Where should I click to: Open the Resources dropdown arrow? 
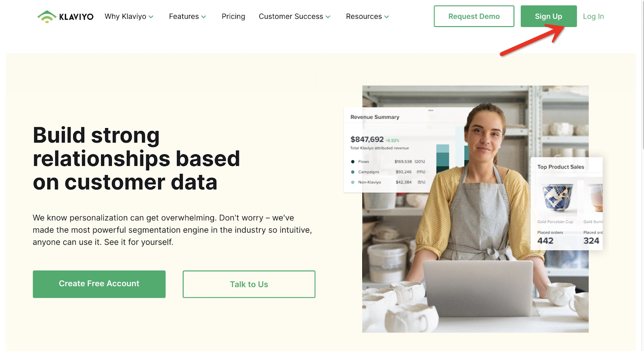coord(387,17)
